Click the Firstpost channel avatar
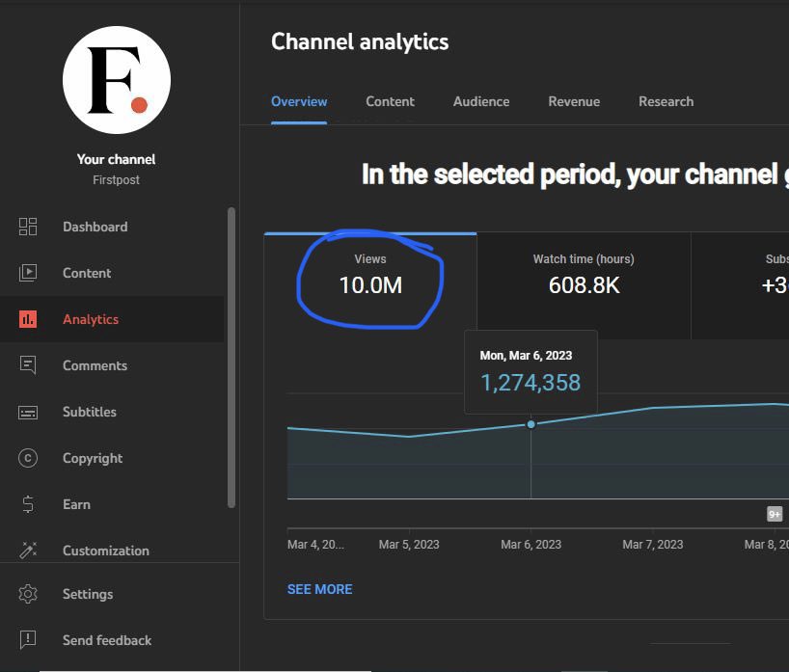Image resolution: width=789 pixels, height=672 pixels. click(x=117, y=80)
